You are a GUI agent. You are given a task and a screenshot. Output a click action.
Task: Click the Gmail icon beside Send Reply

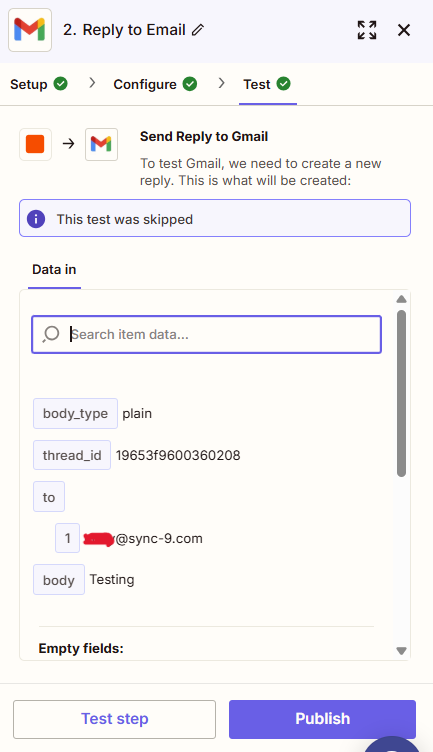101,144
